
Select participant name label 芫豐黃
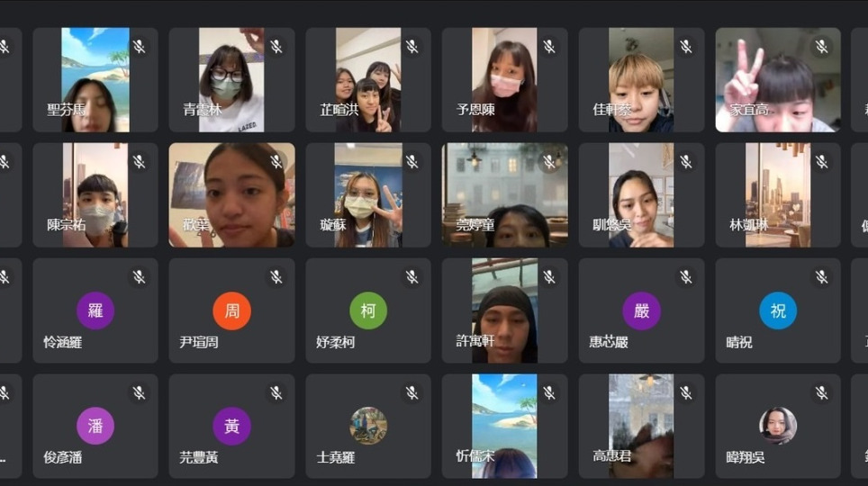tap(199, 457)
